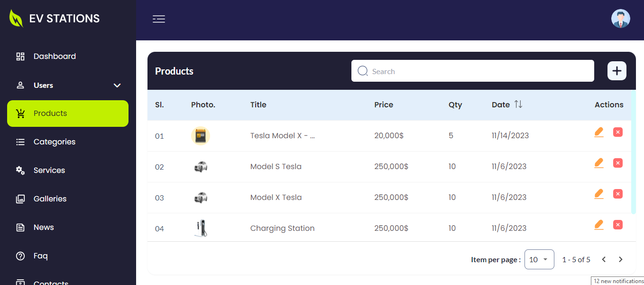The width and height of the screenshot is (644, 285).
Task: Sort the table by Date arrows
Action: pyautogui.click(x=518, y=104)
